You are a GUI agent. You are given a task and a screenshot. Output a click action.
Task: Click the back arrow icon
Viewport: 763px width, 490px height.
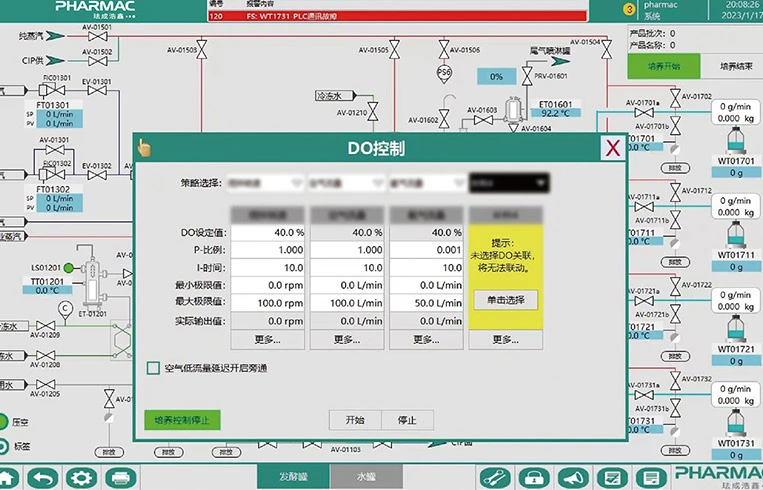[x=43, y=478]
